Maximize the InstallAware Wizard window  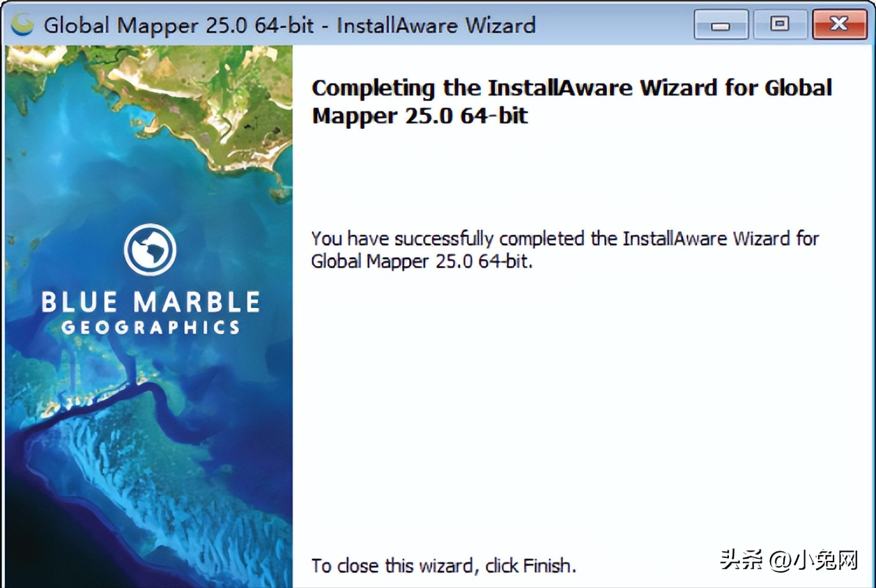[780, 25]
